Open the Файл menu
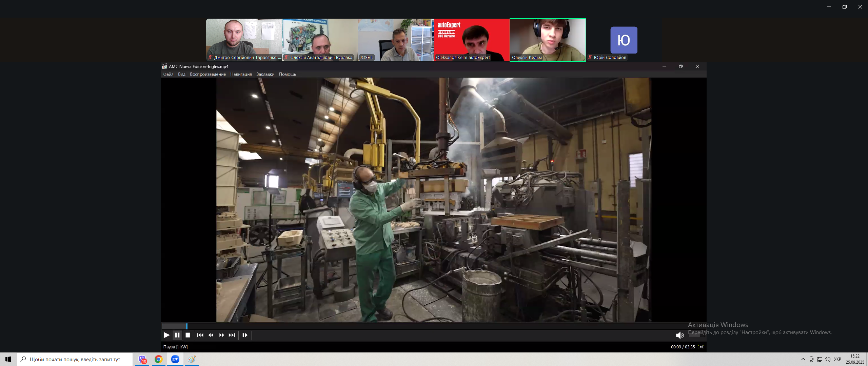The image size is (868, 366). click(168, 74)
